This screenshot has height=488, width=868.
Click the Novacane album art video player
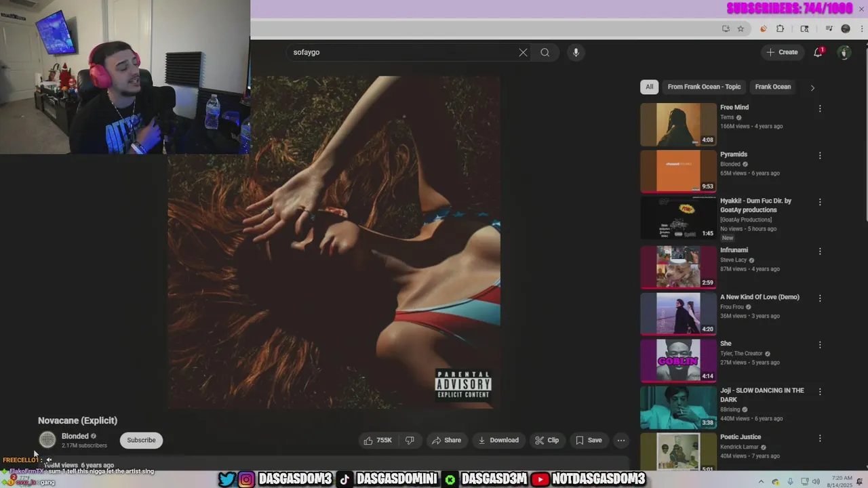(x=334, y=242)
